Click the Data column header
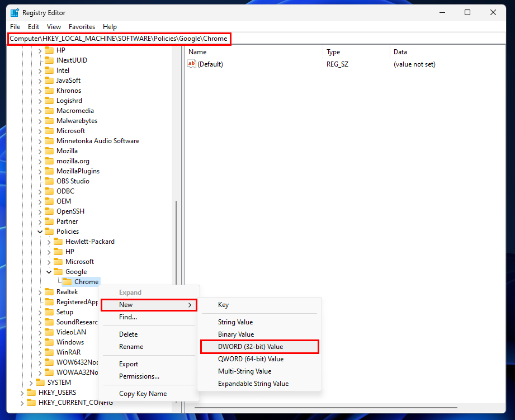This screenshot has width=515, height=420. pos(448,52)
